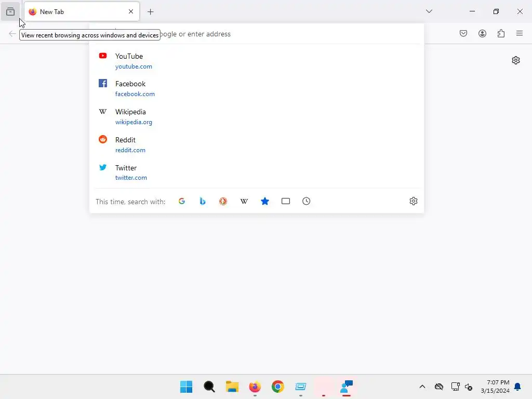Open the chat app taskbar icon
The image size is (532, 399).
347,387
